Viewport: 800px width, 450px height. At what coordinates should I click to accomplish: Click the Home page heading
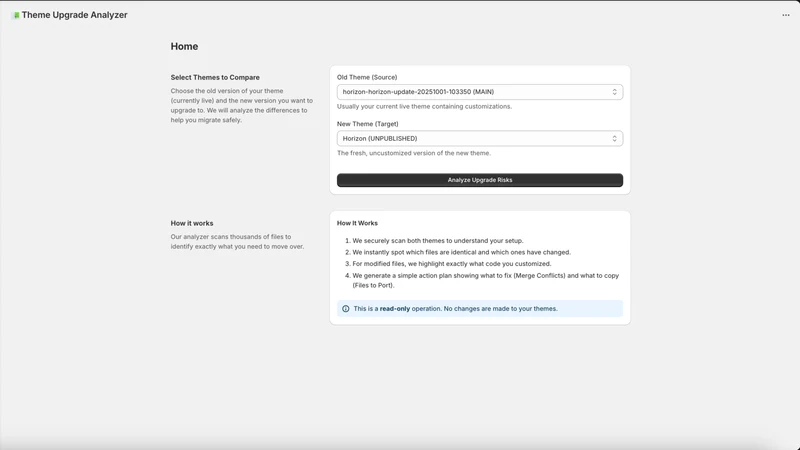point(184,46)
